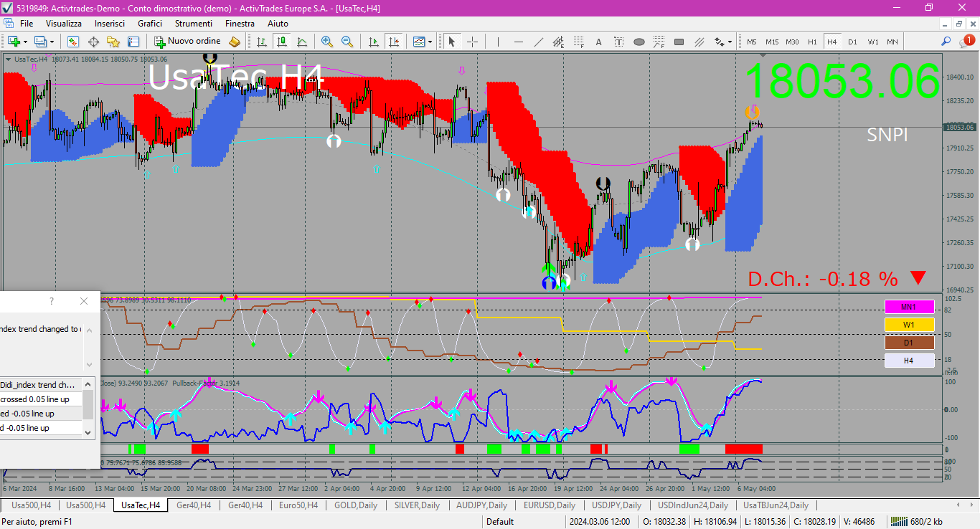
Task: Select the vertical line drawing tool
Action: pyautogui.click(x=498, y=42)
